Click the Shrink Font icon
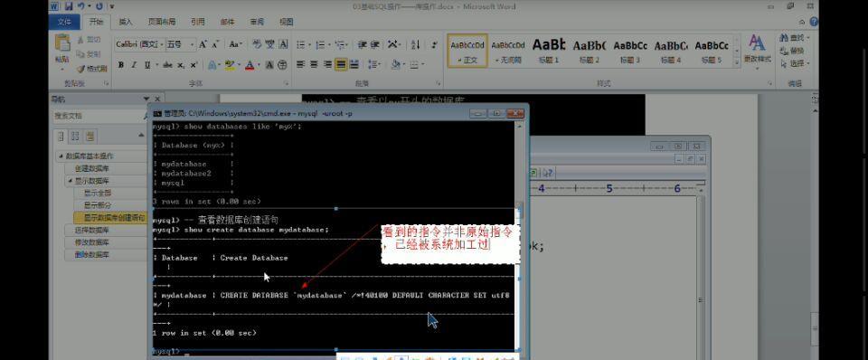This screenshot has width=868, height=360. pyautogui.click(x=215, y=44)
